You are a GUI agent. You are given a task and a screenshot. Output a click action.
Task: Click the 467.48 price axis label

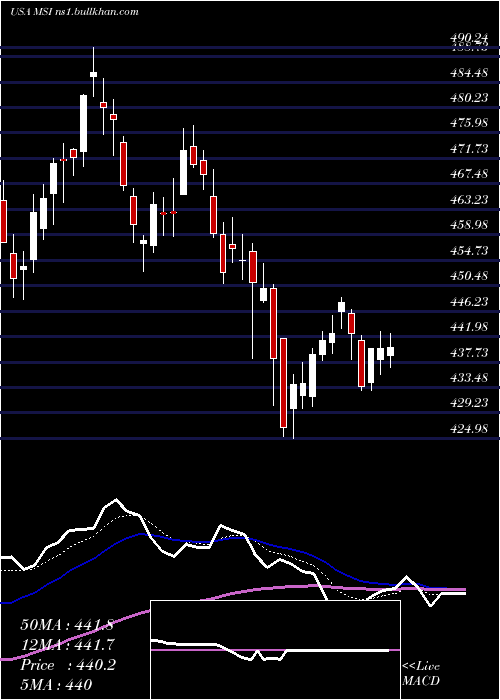point(469,174)
